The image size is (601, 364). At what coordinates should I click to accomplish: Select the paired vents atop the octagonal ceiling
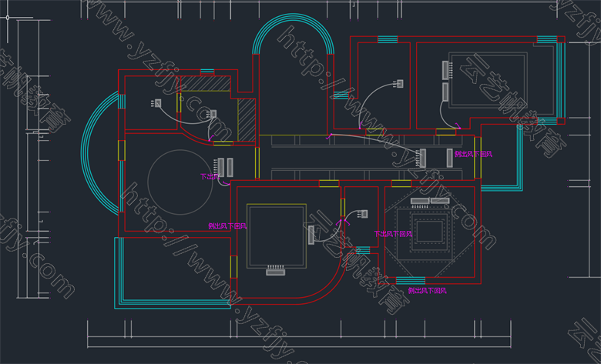tap(430, 201)
